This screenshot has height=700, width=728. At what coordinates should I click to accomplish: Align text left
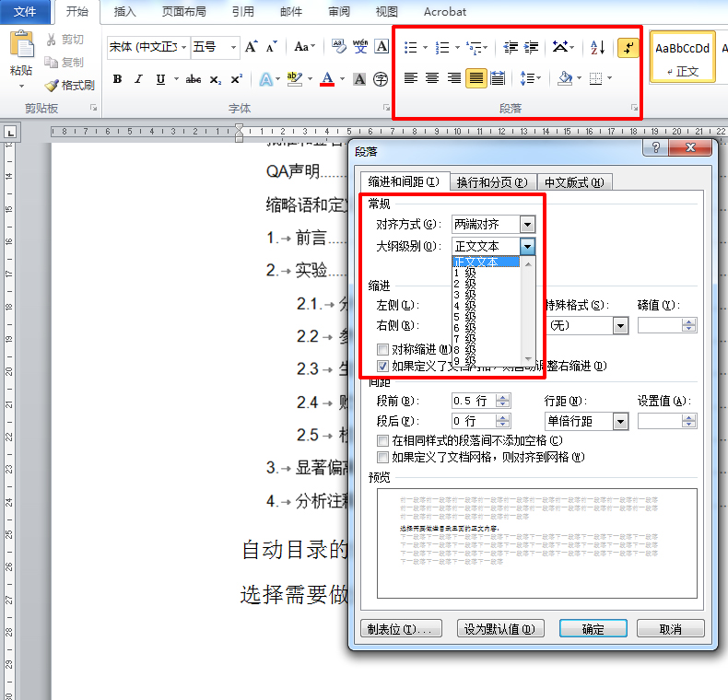(x=410, y=78)
